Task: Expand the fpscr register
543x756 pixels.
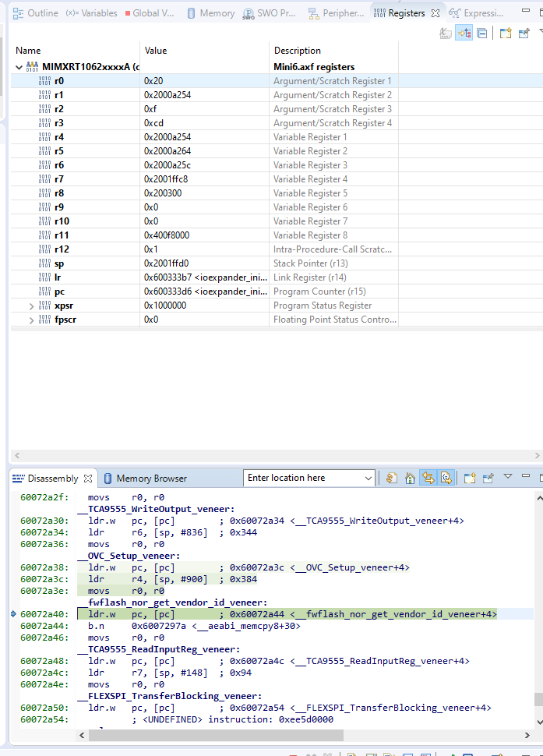Action: [x=31, y=320]
